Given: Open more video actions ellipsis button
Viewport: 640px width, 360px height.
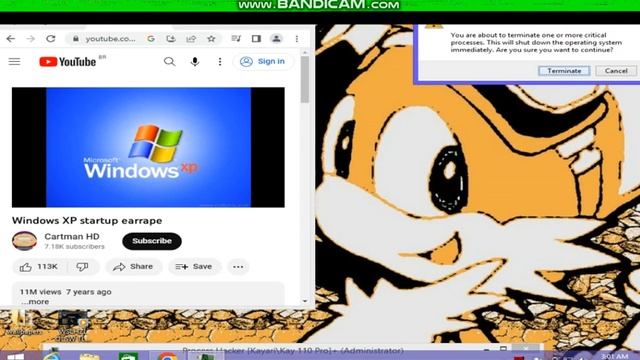Looking at the screenshot, I should click(238, 267).
